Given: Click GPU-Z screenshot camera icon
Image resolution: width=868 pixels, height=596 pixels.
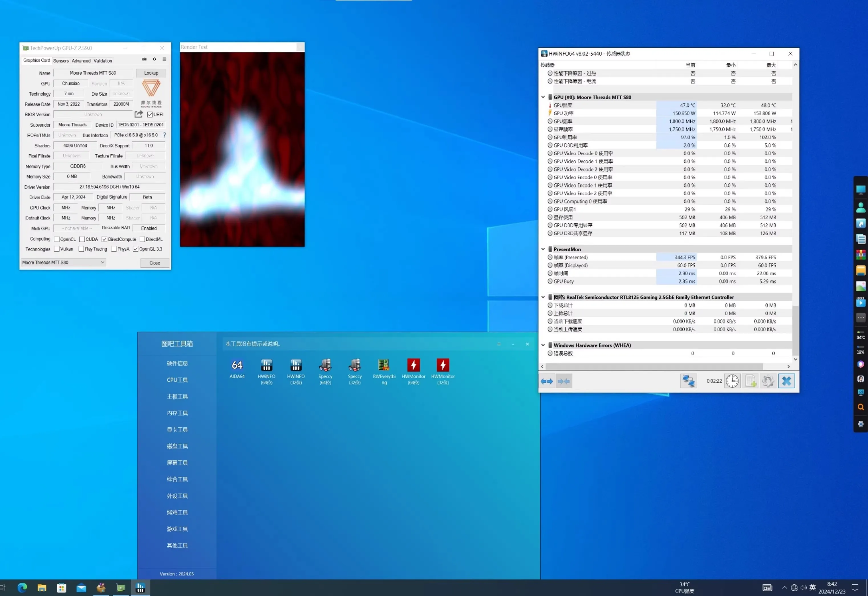Looking at the screenshot, I should 145,59.
